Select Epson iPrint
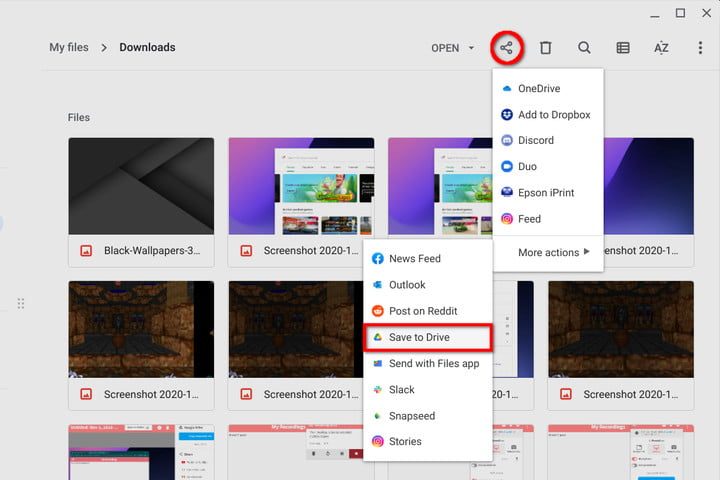Viewport: 720px width, 480px height. [548, 192]
